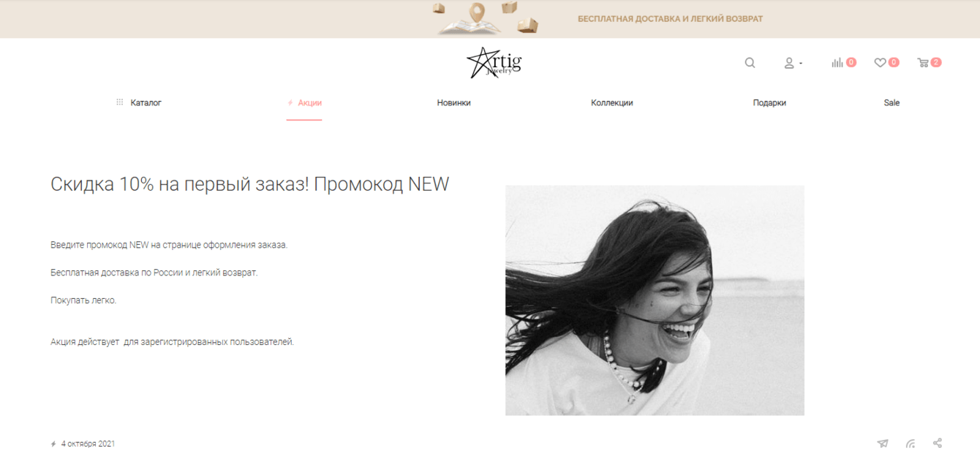
Task: Open the user account icon
Action: pos(789,63)
